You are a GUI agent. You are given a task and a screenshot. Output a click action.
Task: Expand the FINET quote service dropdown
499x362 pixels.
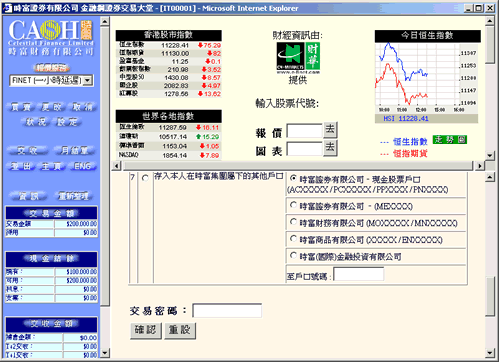[x=88, y=80]
